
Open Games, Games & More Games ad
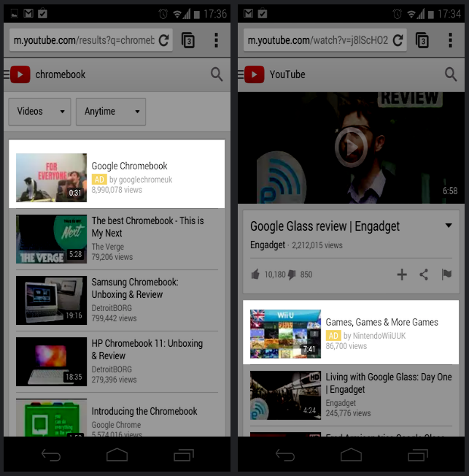pos(382,322)
